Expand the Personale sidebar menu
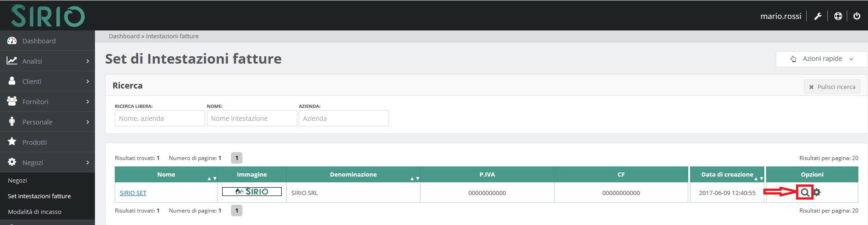The width and height of the screenshot is (868, 225). [x=47, y=122]
